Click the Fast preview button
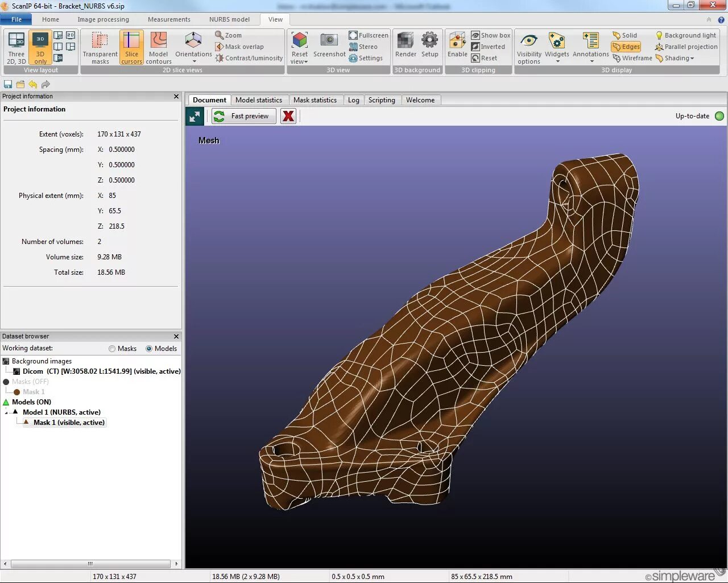The image size is (728, 583). coord(243,116)
